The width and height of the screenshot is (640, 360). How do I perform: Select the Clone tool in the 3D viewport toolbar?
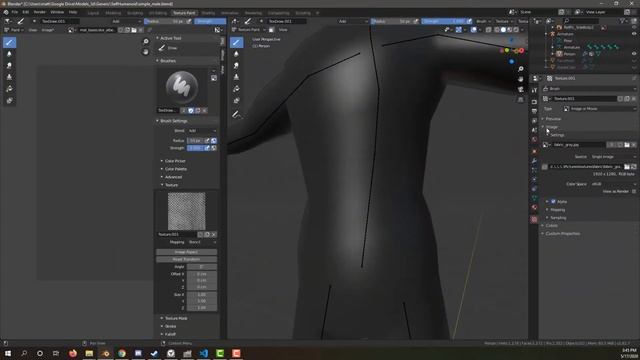(x=236, y=77)
